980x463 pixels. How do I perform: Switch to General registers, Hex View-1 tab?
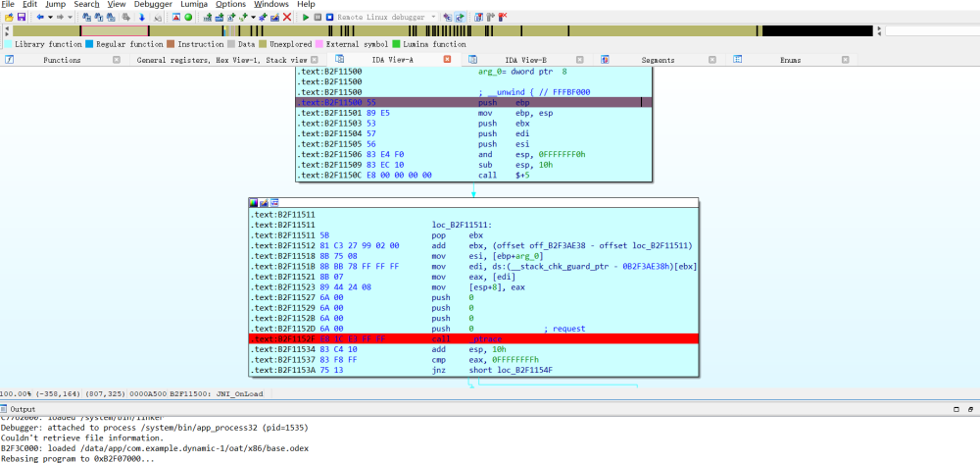click(x=221, y=60)
